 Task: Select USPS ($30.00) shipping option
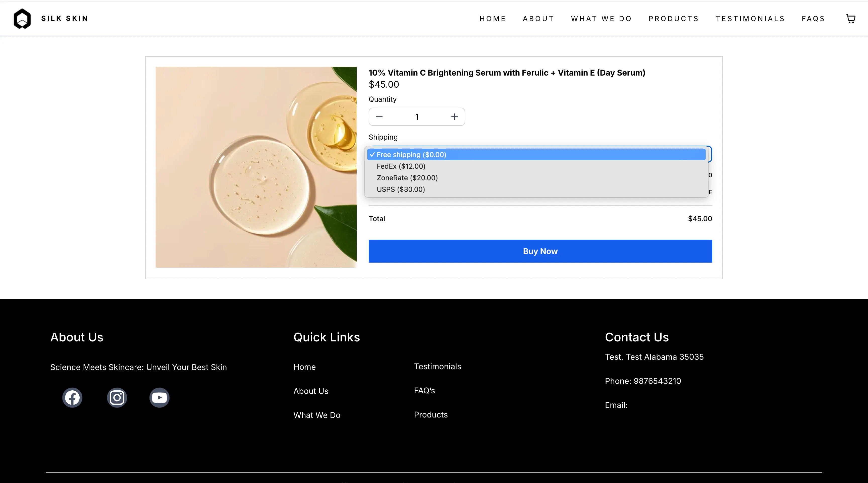401,189
